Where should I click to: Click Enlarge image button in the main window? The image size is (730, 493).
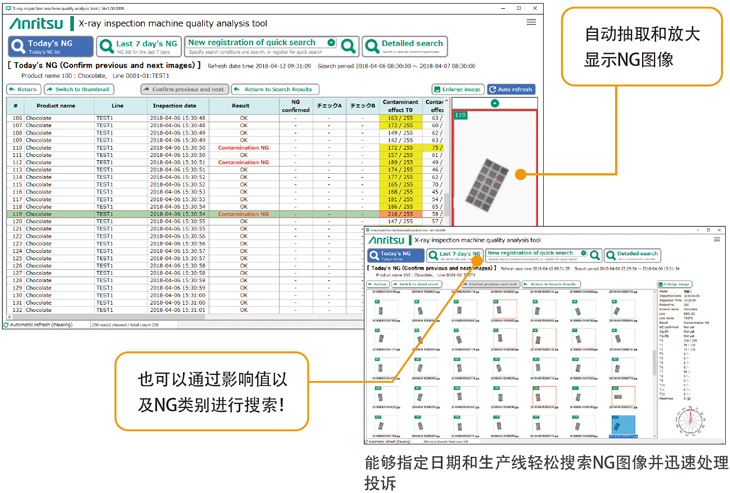tap(458, 89)
